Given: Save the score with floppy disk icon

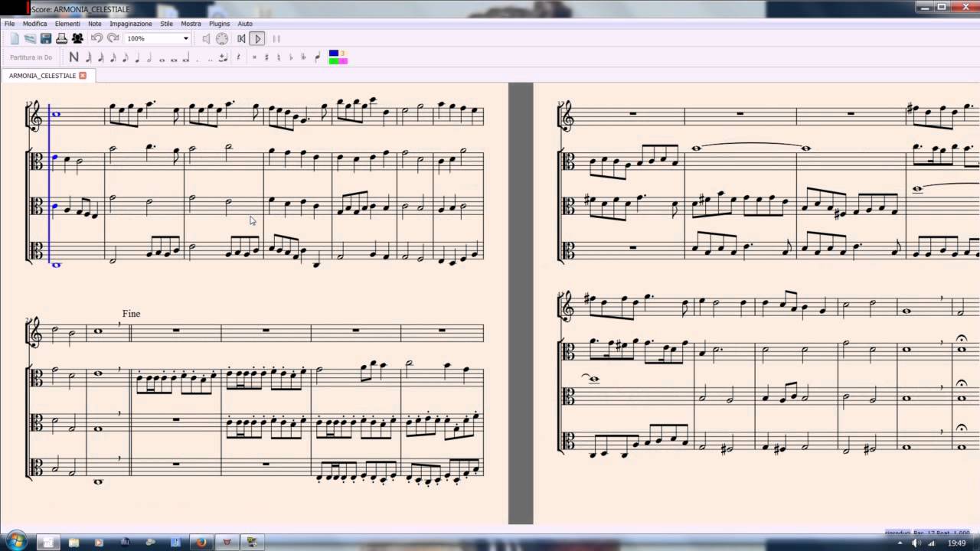Looking at the screenshot, I should (x=46, y=38).
